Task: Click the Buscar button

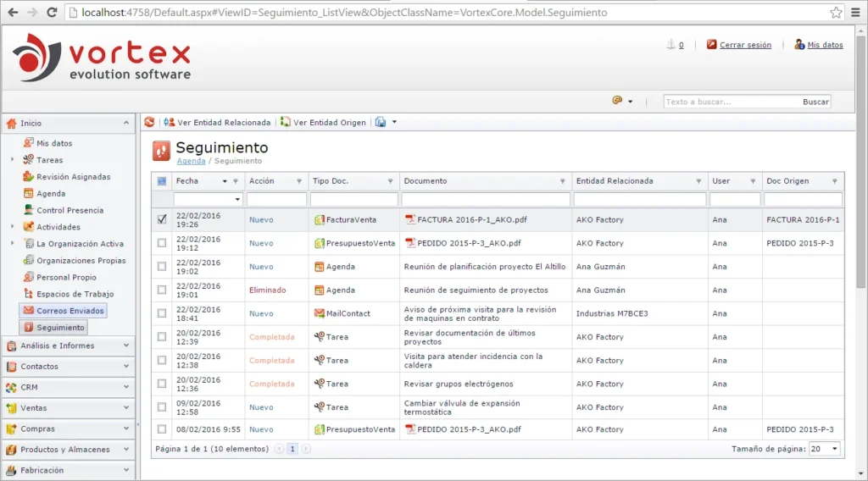Action: coord(815,102)
